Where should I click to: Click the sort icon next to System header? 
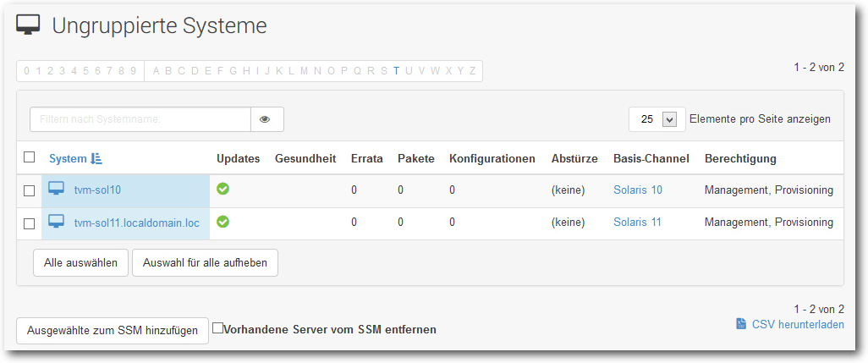coord(96,159)
